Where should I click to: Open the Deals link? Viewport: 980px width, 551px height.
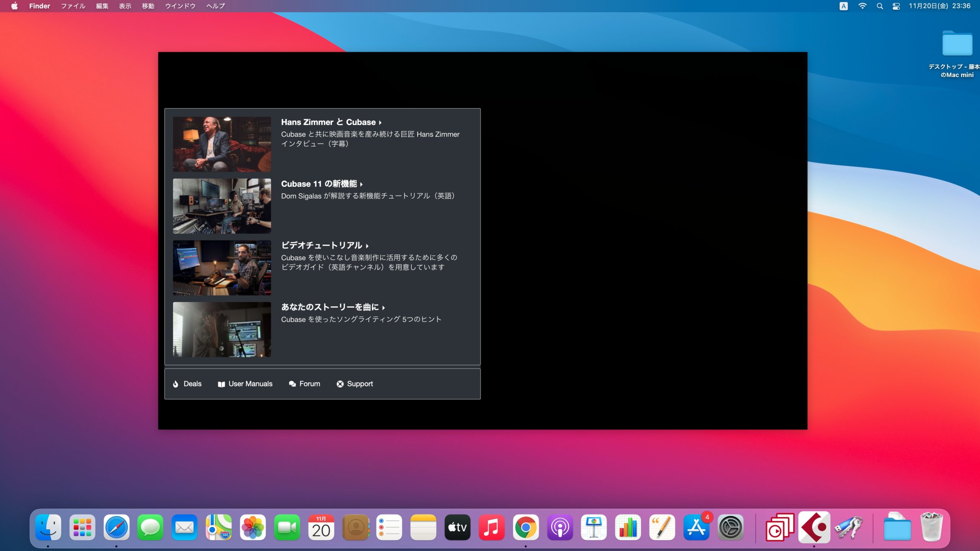point(187,384)
